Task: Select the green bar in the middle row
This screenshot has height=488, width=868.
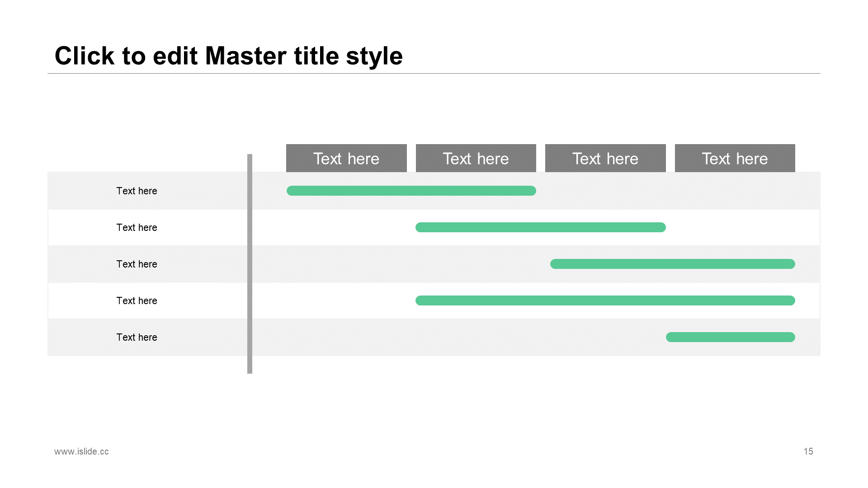Action: [x=673, y=264]
